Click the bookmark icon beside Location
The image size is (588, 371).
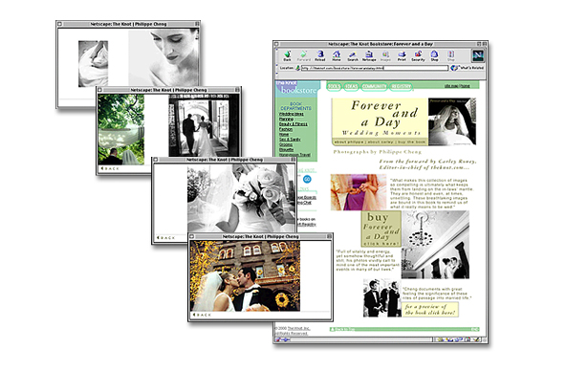coord(297,68)
